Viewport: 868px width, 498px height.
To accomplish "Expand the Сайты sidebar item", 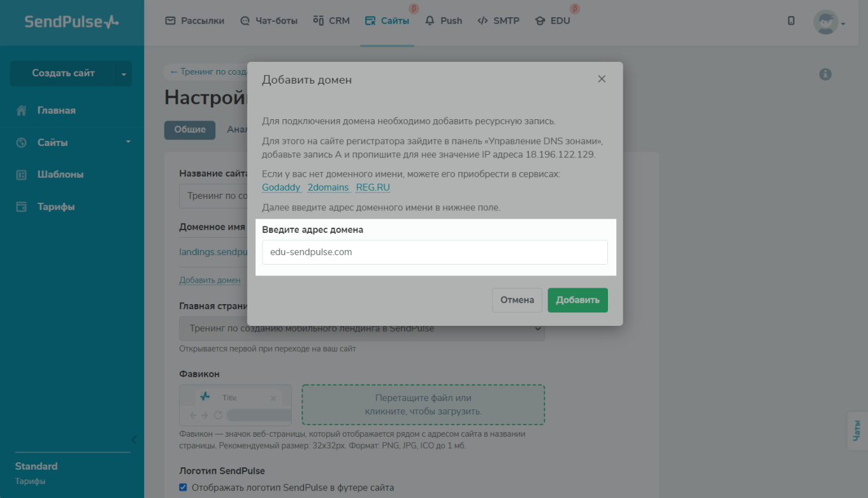I will (x=73, y=143).
